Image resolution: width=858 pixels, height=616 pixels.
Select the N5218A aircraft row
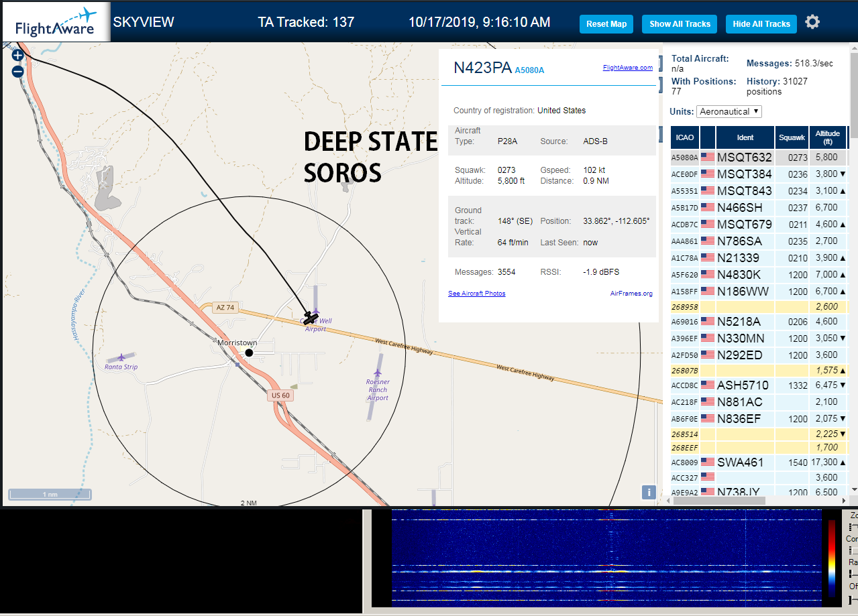pos(759,322)
